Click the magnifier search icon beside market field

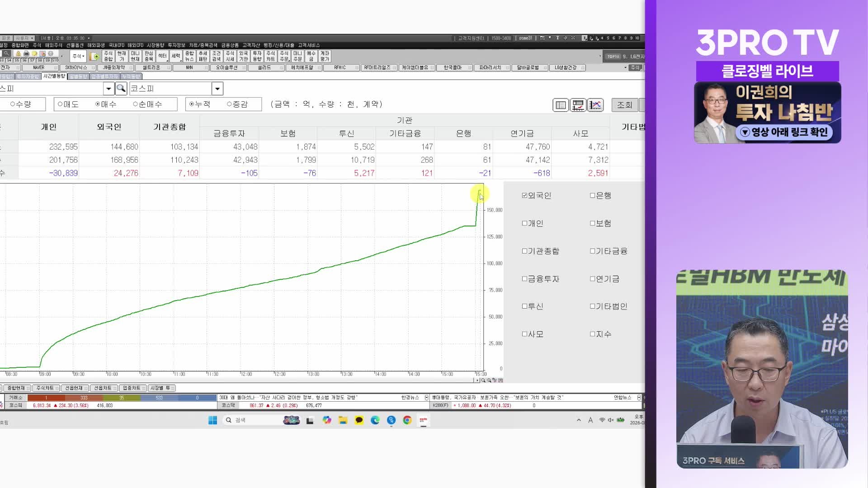tap(121, 89)
